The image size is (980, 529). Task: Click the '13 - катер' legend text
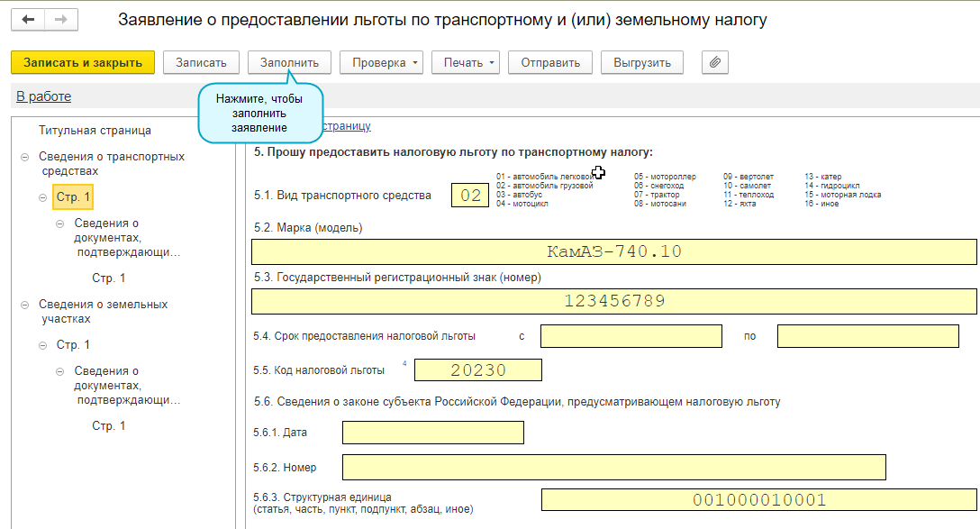(823, 177)
